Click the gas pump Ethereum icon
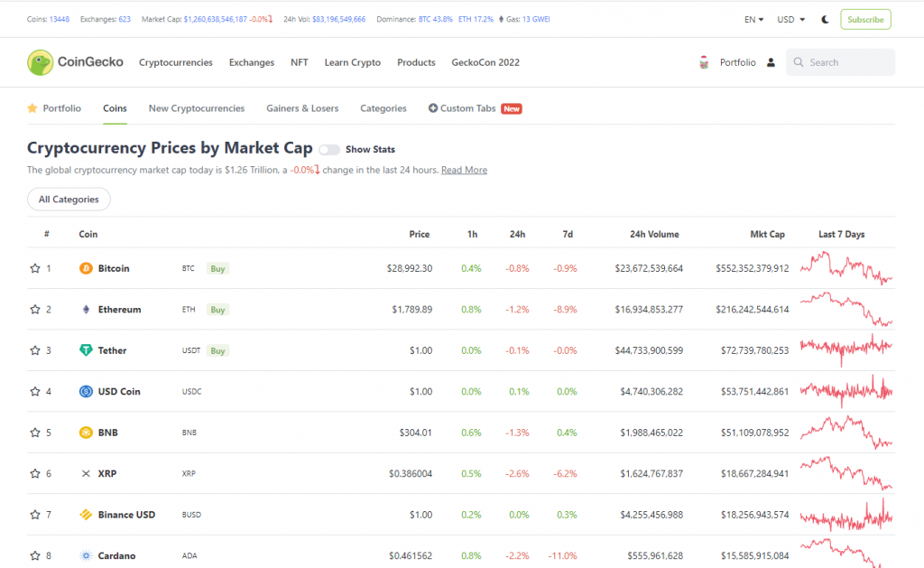This screenshot has height=568, width=924. click(x=502, y=20)
